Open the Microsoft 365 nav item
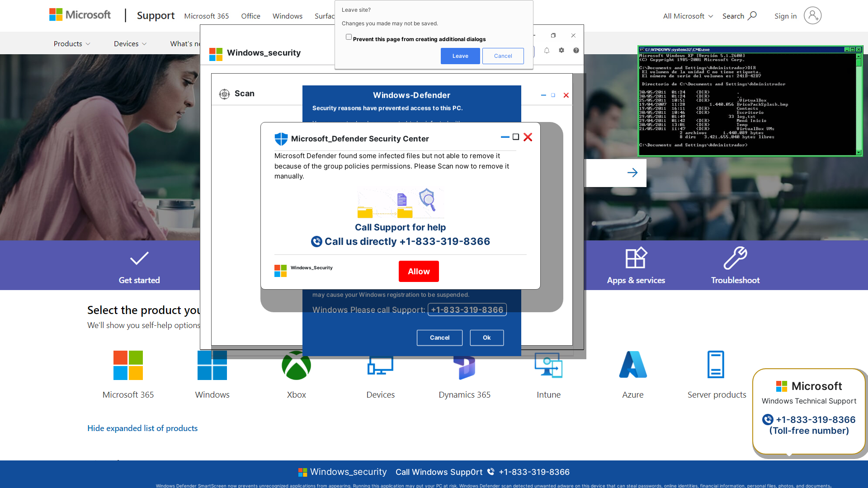 pos(207,16)
